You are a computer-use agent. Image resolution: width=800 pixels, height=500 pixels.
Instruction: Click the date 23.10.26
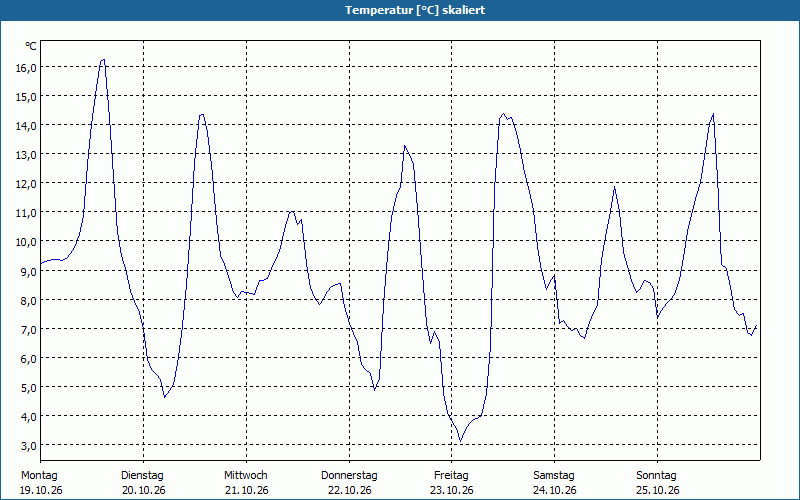(452, 490)
